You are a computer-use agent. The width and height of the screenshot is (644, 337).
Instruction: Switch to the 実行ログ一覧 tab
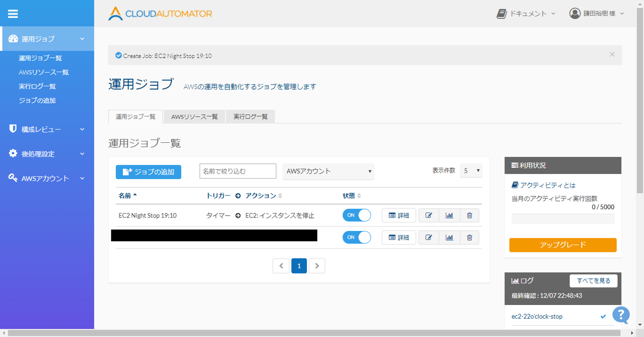pos(250,116)
